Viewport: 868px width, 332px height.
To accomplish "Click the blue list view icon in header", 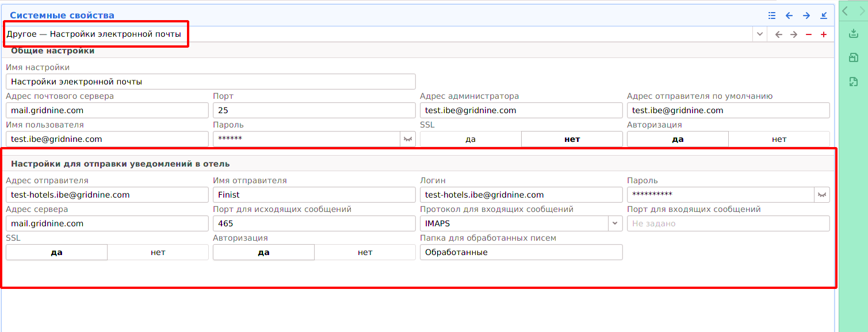I will coord(772,16).
